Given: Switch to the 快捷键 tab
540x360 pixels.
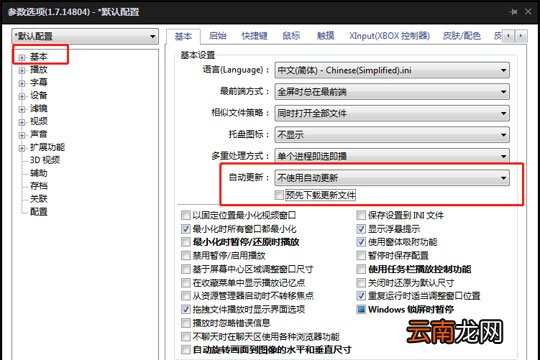Looking at the screenshot, I should 255,36.
